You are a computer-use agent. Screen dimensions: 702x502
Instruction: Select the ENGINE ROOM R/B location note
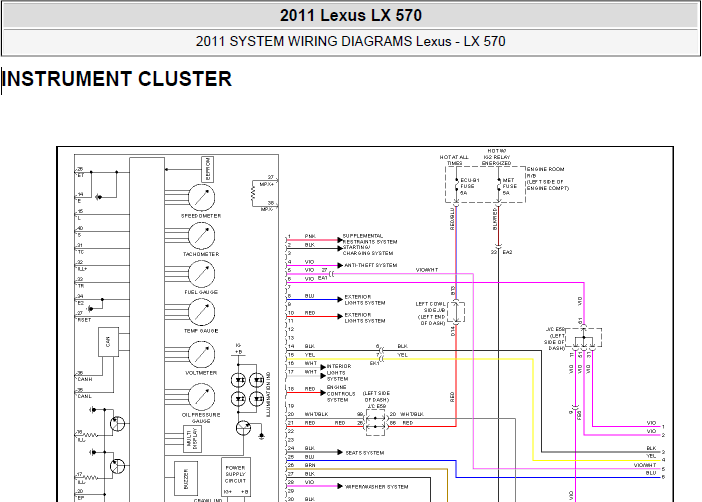click(x=548, y=179)
